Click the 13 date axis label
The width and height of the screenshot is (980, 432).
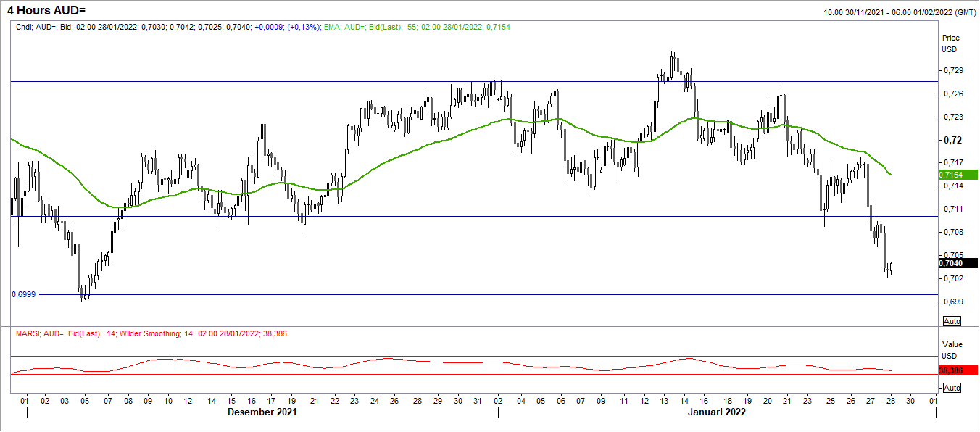[664, 400]
